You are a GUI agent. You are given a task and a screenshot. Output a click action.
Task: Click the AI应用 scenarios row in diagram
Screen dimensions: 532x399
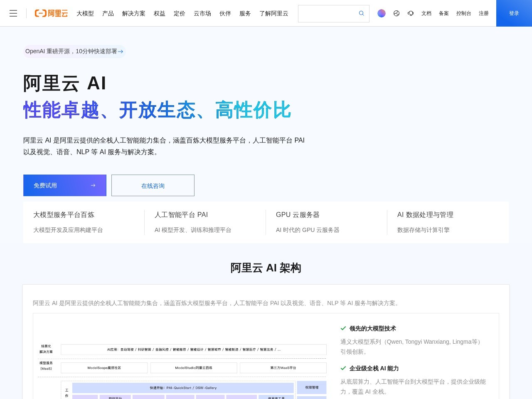point(194,350)
